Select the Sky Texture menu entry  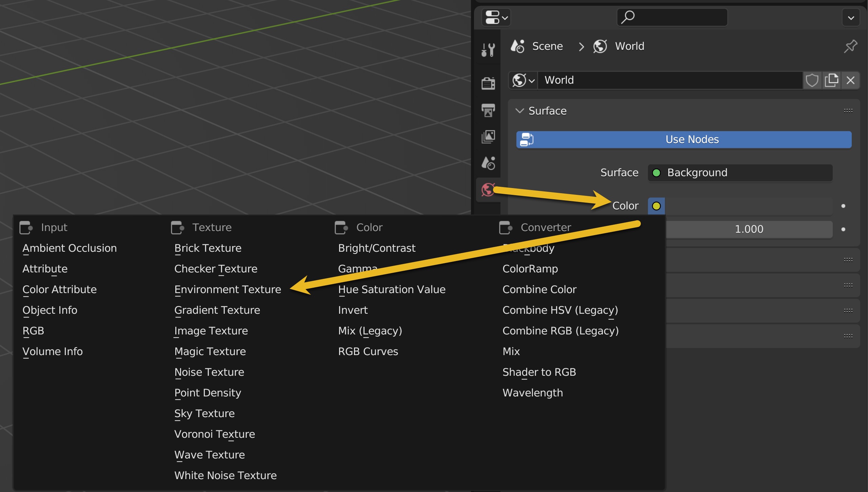(x=204, y=413)
